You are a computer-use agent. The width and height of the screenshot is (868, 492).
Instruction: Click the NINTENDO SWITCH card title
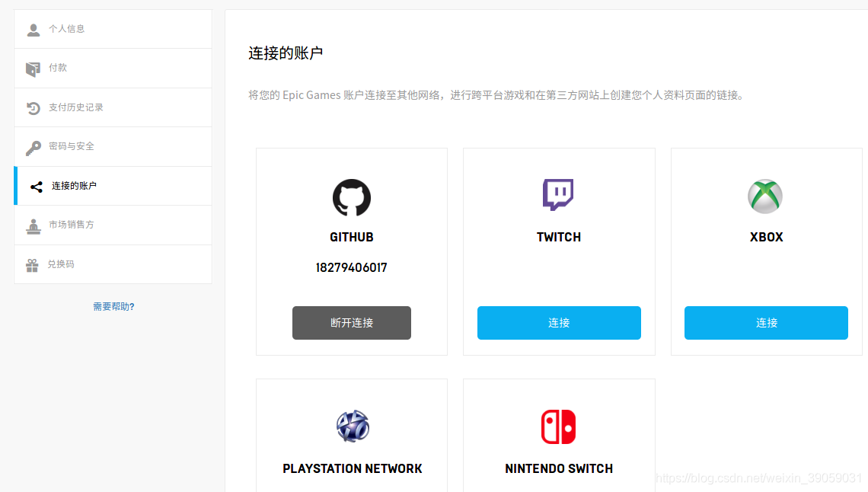click(559, 468)
